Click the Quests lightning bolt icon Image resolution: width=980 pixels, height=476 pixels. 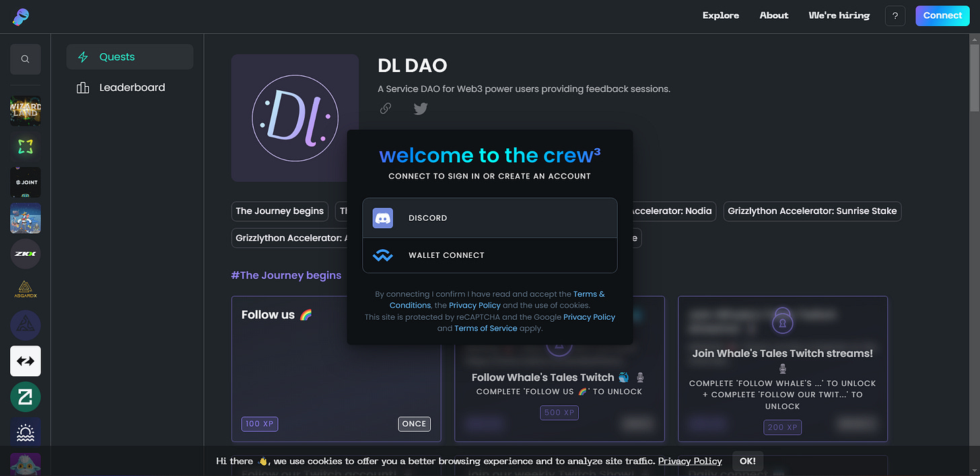(x=83, y=57)
